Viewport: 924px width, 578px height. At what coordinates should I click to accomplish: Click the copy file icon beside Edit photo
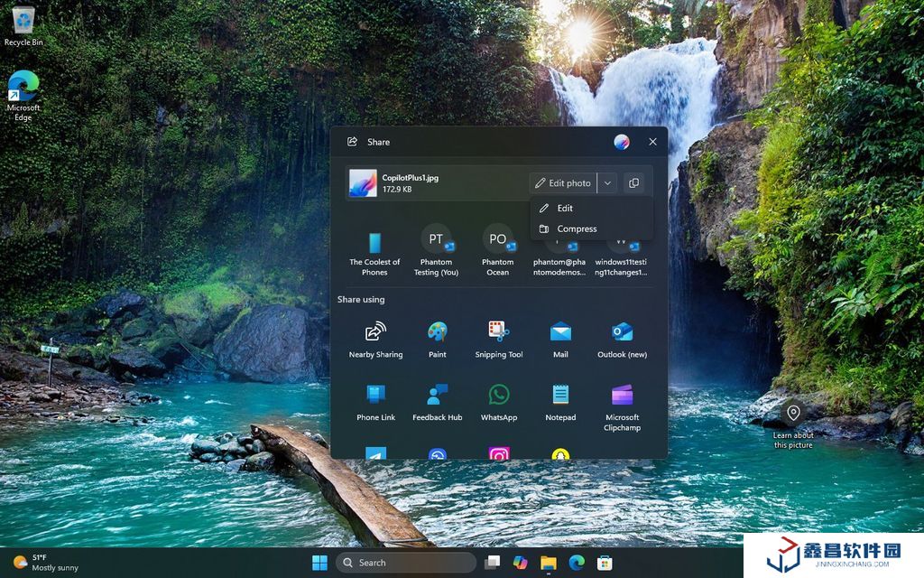point(633,183)
